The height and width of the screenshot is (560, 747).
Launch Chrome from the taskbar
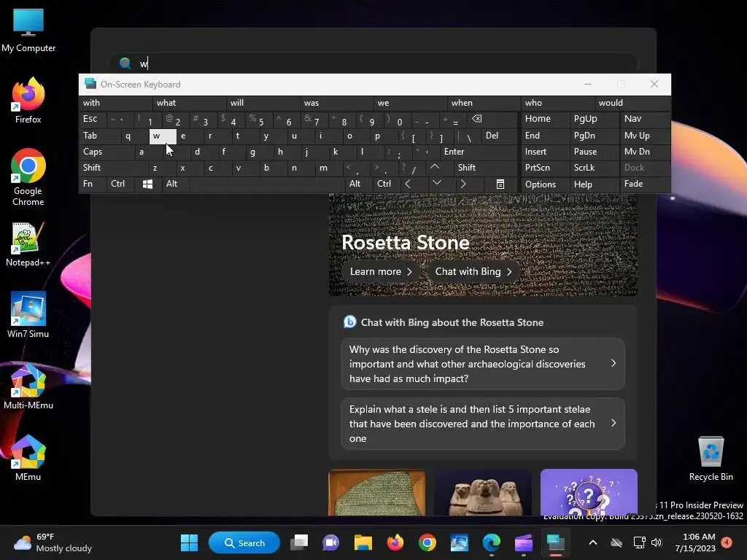[427, 542]
